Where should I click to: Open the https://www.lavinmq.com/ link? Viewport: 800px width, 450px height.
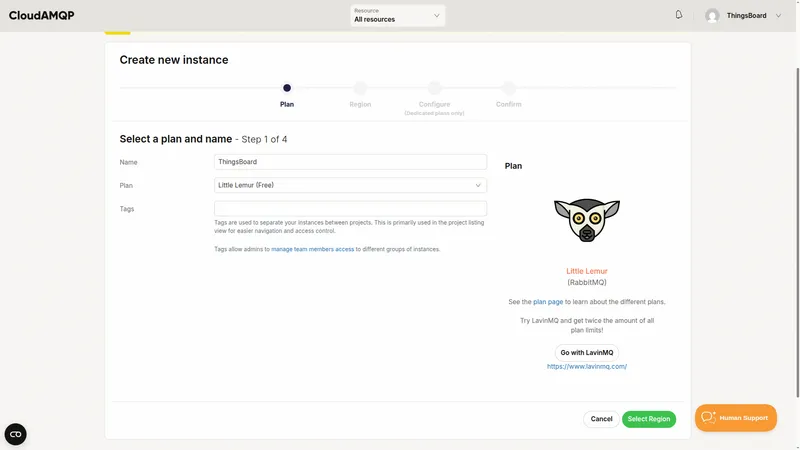click(587, 366)
